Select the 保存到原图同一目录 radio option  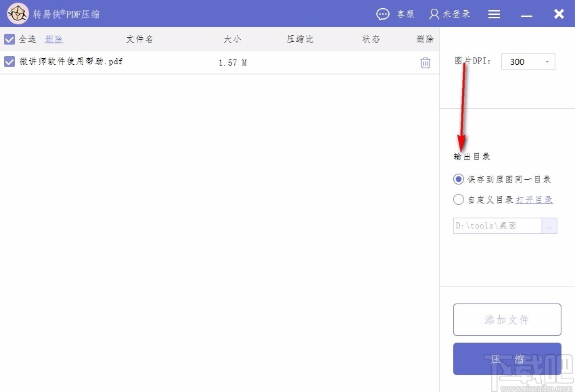458,178
